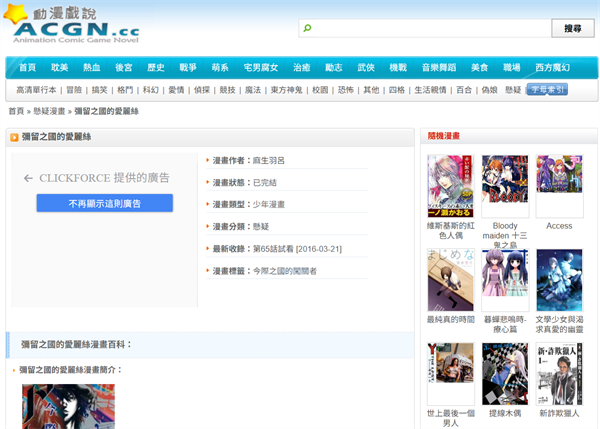This screenshot has height=429, width=600.
Task: Click the manga cover in the 簡介 section
Action: click(68, 406)
